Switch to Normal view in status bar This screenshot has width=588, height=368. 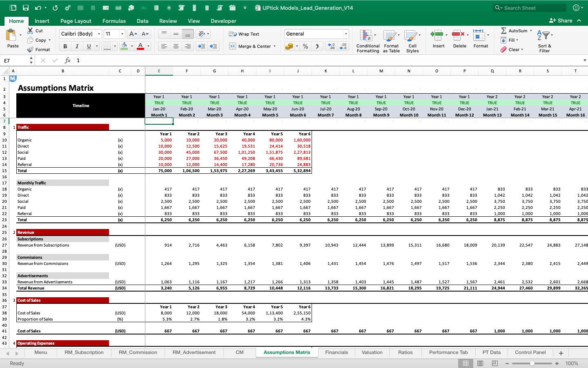[x=465, y=363]
